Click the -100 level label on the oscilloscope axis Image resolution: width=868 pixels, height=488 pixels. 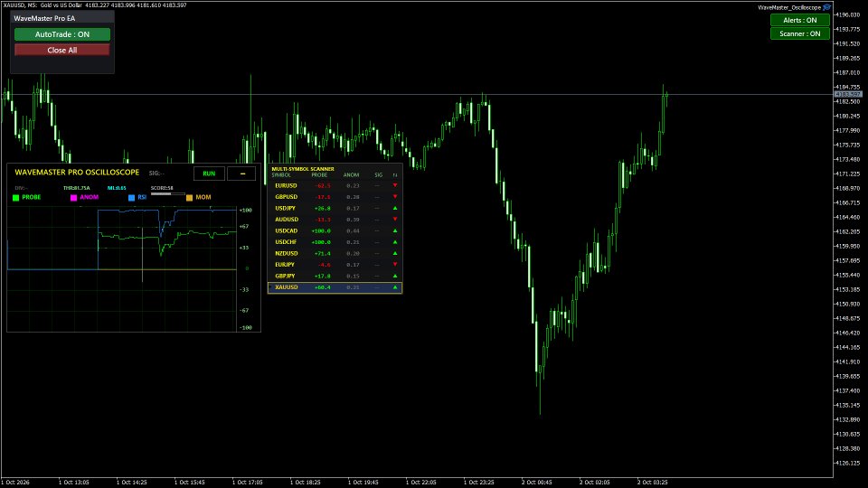coord(245,327)
